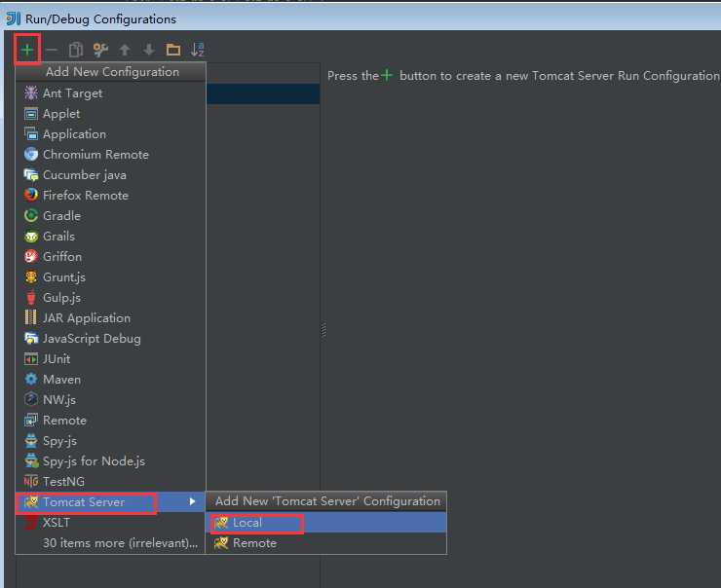Click the Spy-js for Node.js icon
Viewport: 721px width, 588px height.
[x=31, y=460]
